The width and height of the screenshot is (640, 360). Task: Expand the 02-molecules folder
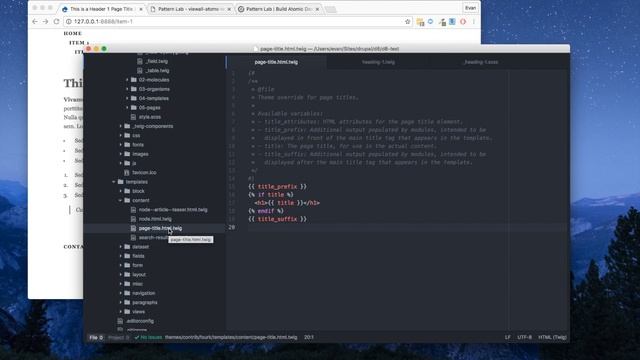154,80
